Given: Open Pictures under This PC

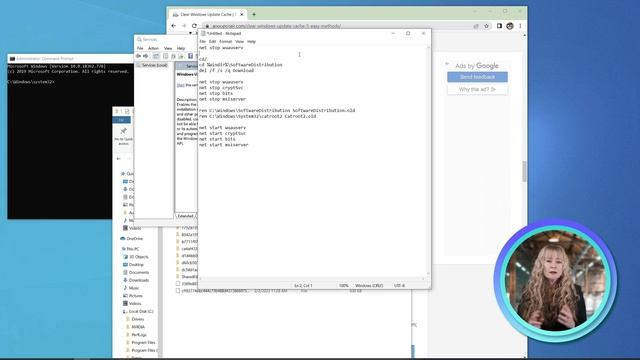Looking at the screenshot, I should tap(133, 296).
